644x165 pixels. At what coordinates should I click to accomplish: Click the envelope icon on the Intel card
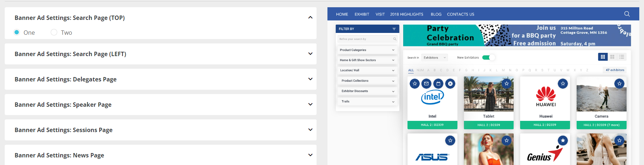coord(426,84)
